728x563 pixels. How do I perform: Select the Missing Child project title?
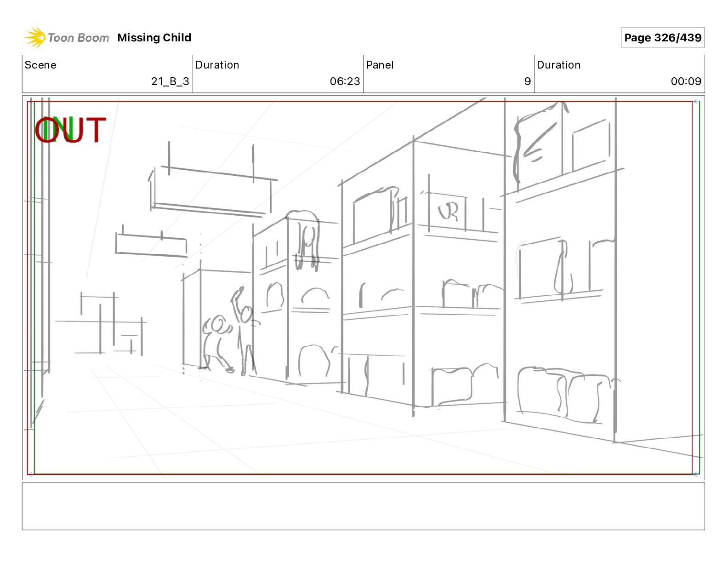pos(154,38)
